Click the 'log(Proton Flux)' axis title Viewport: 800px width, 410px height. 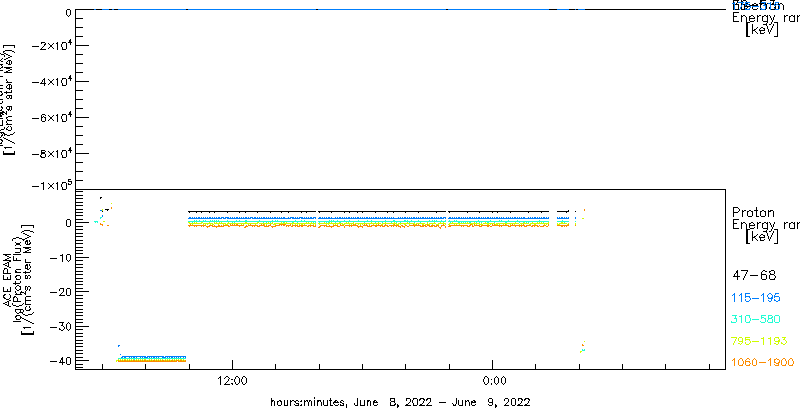tap(17, 279)
